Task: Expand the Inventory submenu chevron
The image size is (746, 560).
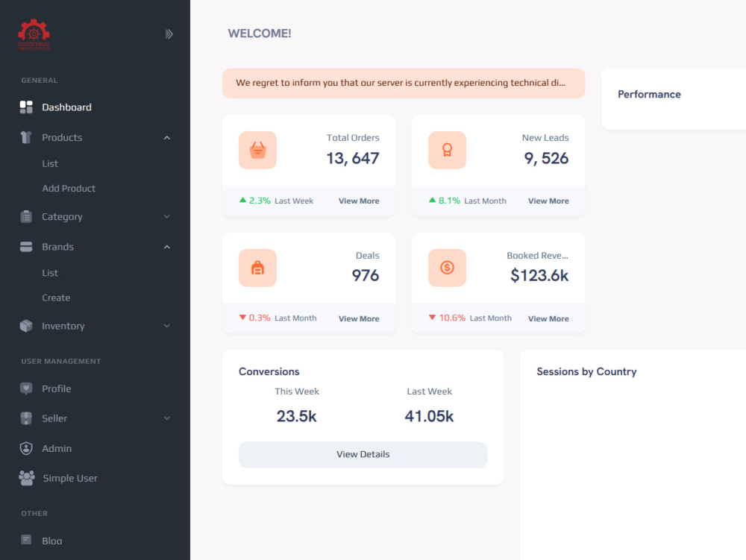Action: point(167,326)
